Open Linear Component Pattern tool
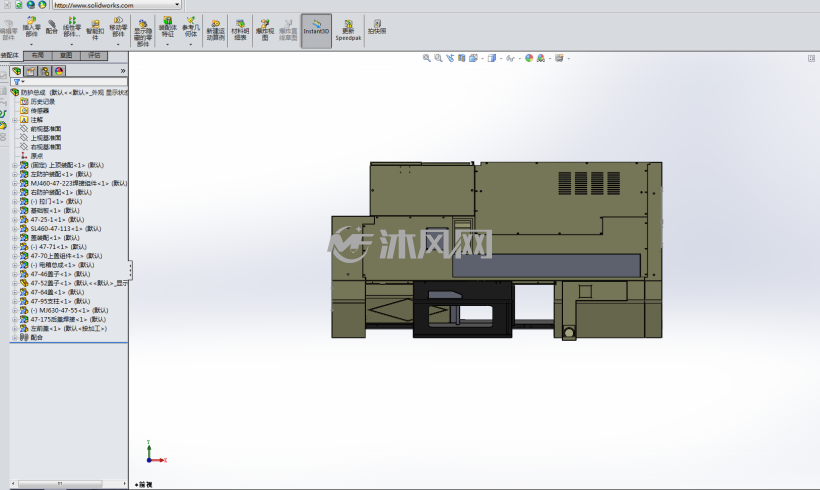The height and width of the screenshot is (490, 820). (x=72, y=28)
